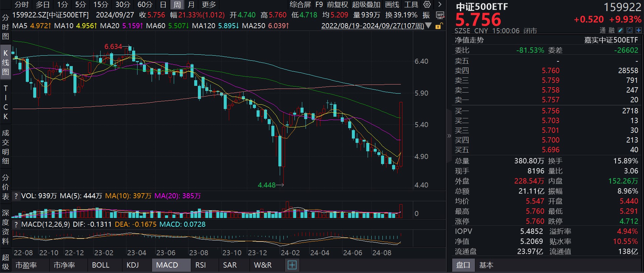Open the chart settings gear icon
The width and height of the screenshot is (644, 273).
[427, 4]
